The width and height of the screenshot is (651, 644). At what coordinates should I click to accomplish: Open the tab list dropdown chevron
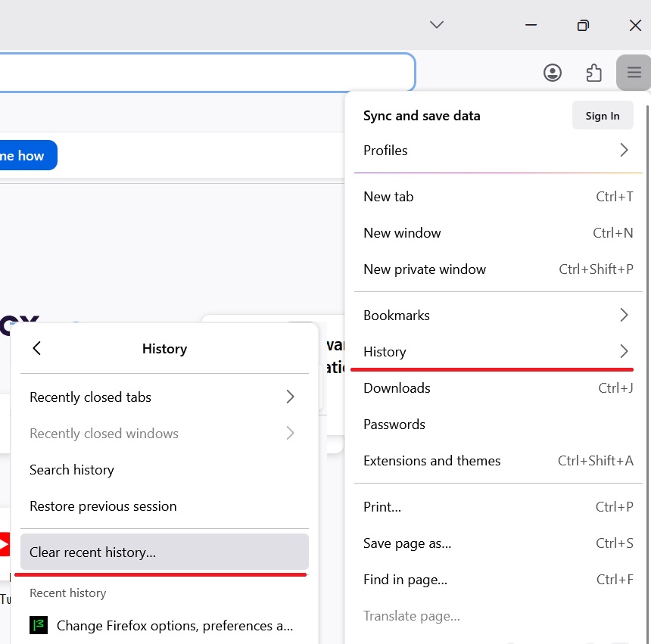click(x=436, y=24)
